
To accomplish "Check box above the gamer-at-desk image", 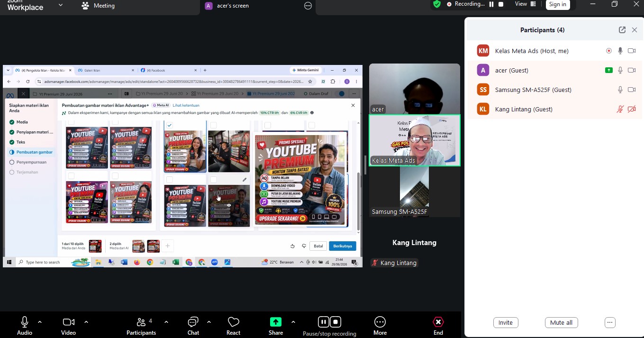I will pyautogui.click(x=214, y=125).
